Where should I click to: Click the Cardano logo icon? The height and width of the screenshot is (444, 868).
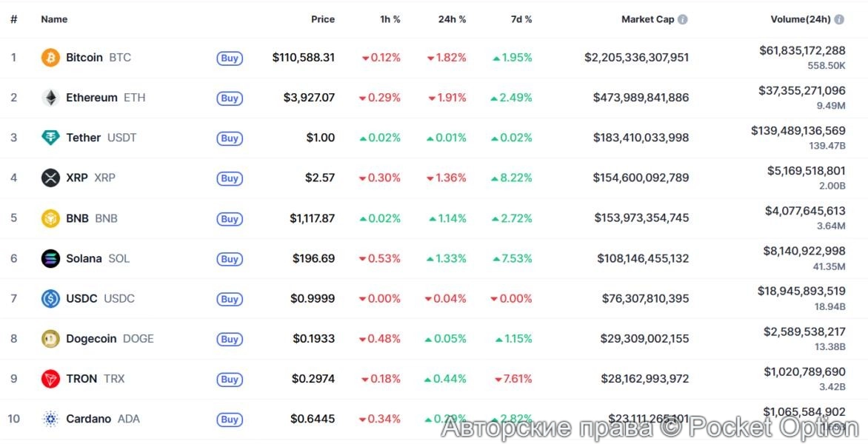pyautogui.click(x=50, y=419)
